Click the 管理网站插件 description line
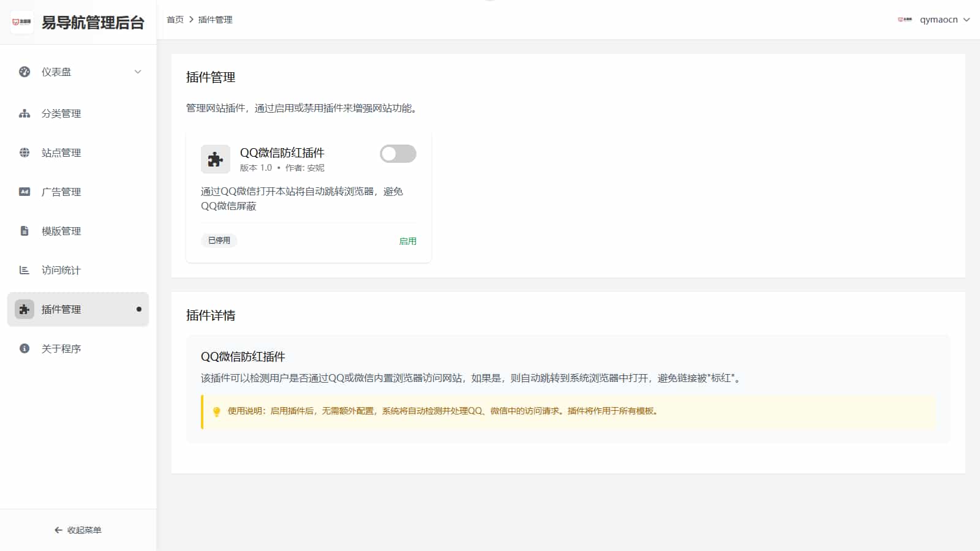 pos(304,108)
